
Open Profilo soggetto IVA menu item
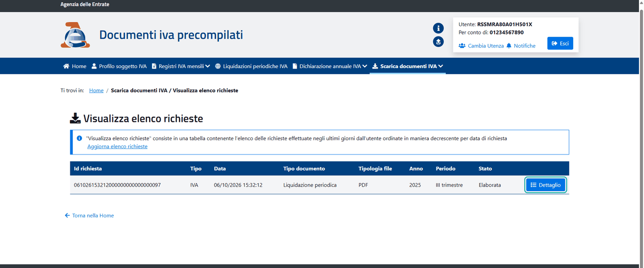click(x=119, y=66)
